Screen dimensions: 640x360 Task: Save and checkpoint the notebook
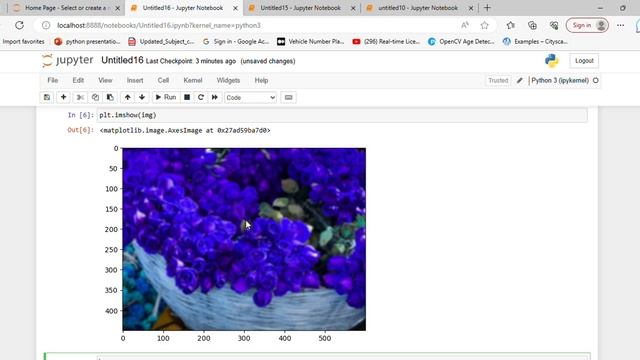tap(47, 98)
